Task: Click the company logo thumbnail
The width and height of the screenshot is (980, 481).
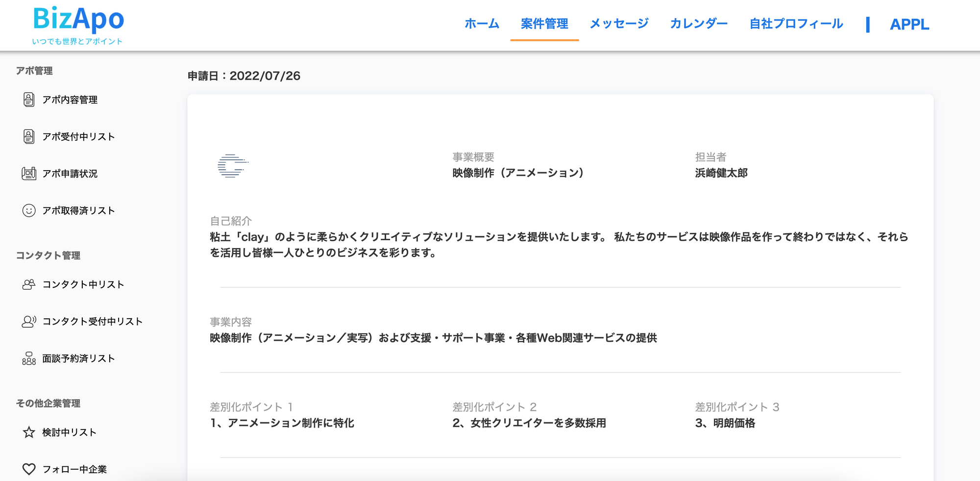Action: click(x=233, y=165)
